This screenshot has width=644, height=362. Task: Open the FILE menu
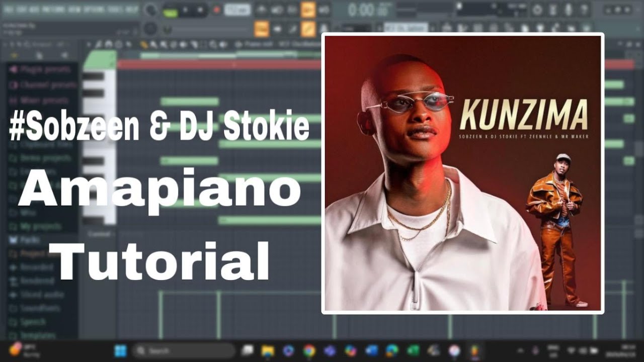click(8, 9)
